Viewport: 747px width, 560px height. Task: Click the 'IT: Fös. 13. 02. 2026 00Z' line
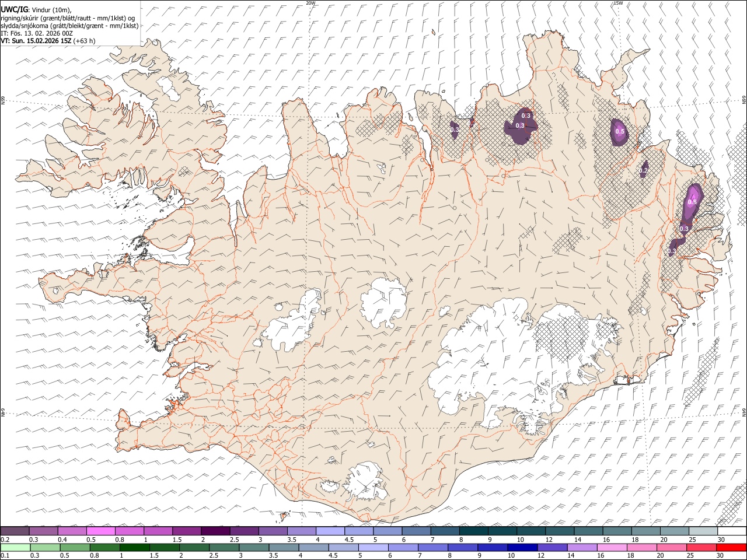(37, 34)
